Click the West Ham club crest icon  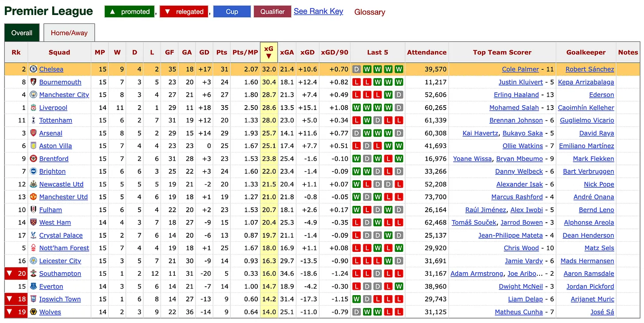coord(33,223)
